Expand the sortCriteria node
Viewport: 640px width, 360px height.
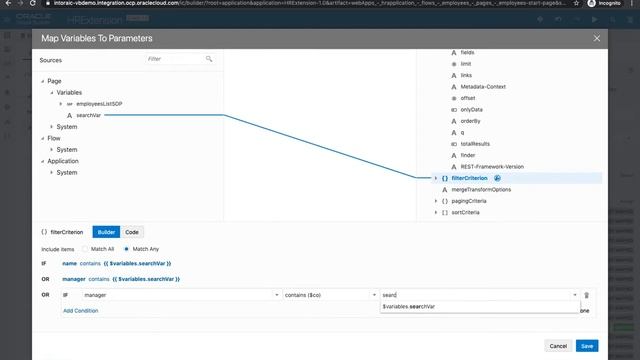[436, 213]
